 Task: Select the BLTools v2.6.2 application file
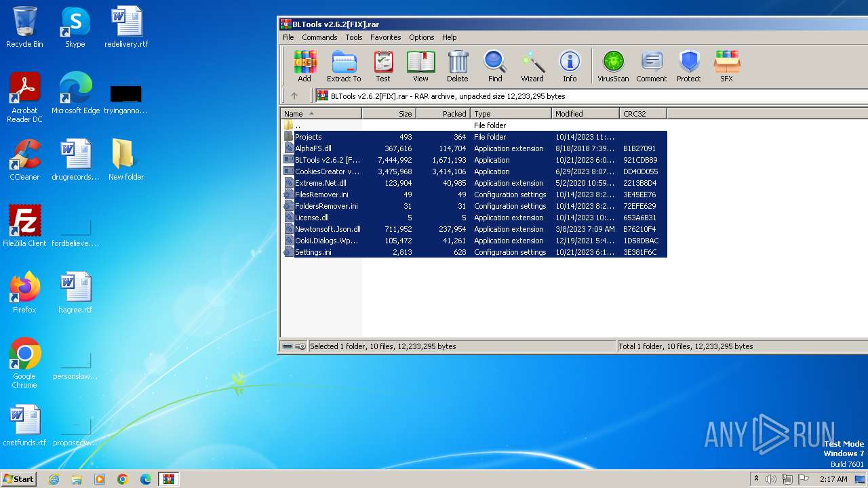pyautogui.click(x=474, y=160)
